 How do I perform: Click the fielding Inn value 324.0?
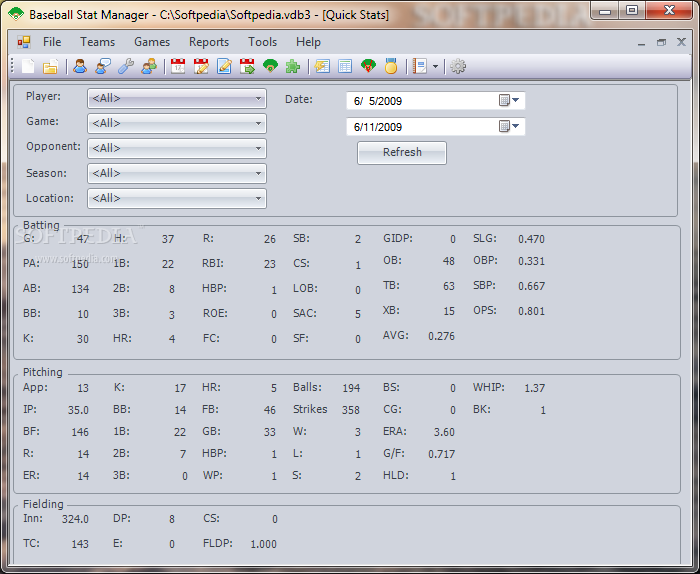click(75, 519)
